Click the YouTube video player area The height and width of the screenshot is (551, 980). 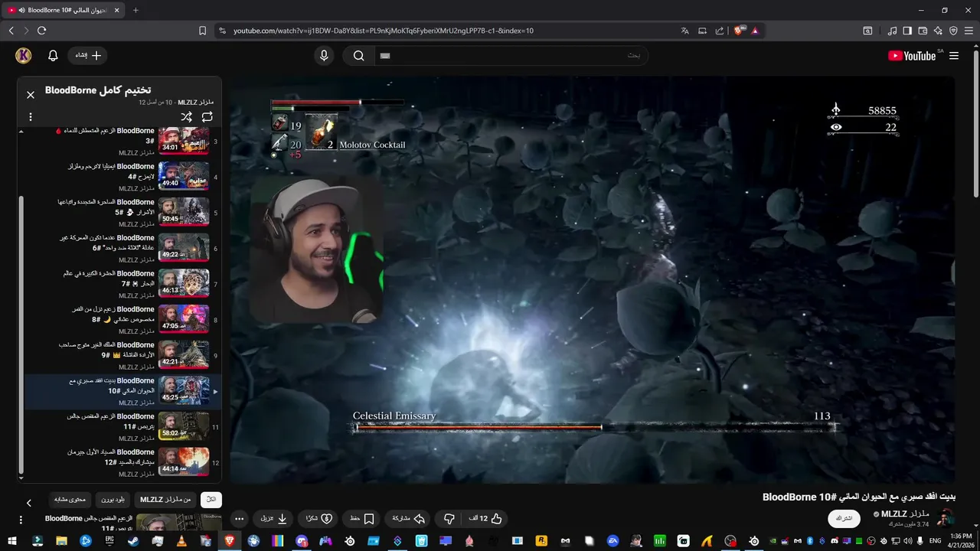593,279
